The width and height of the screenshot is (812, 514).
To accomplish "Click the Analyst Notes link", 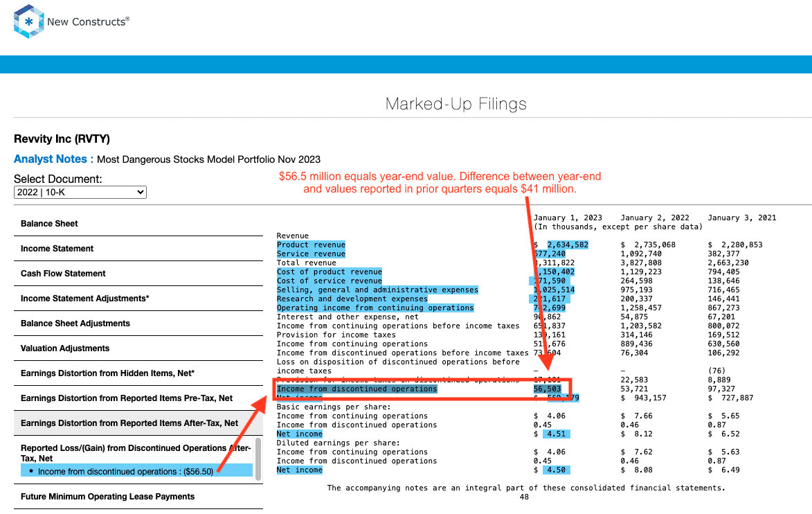I will pos(53,159).
